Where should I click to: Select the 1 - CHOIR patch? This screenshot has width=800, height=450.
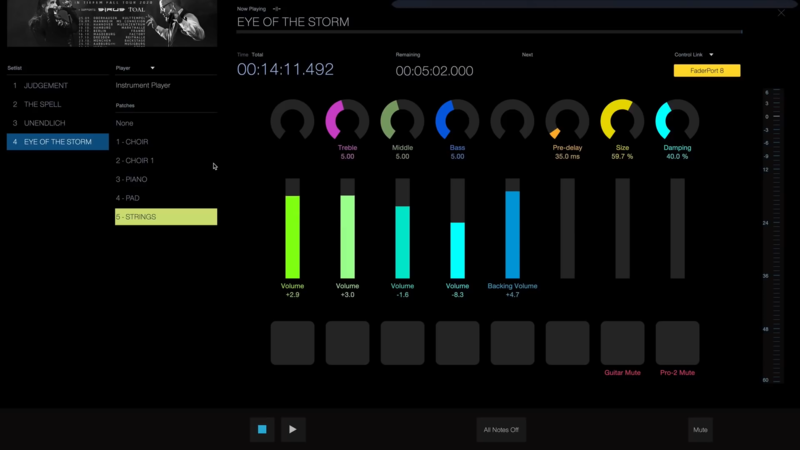point(166,142)
